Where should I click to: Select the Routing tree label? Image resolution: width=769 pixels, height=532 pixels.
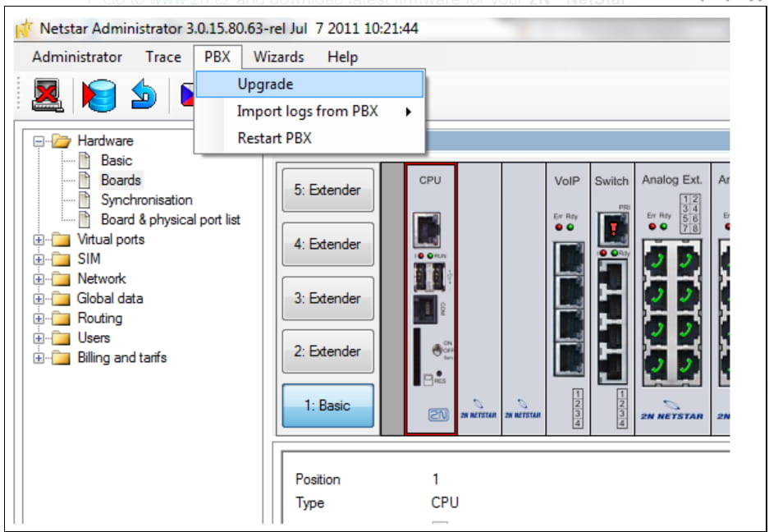(99, 318)
